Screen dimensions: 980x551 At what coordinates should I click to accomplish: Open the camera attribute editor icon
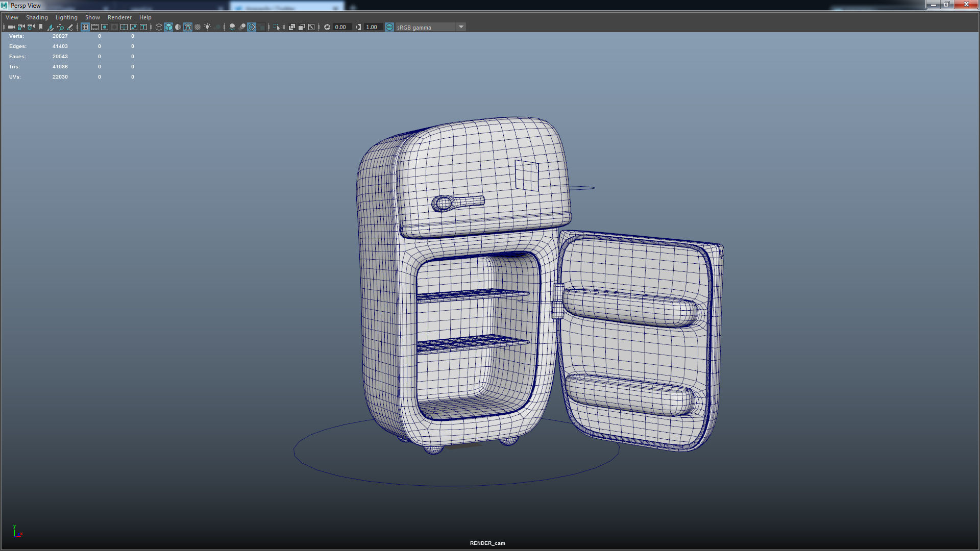click(x=31, y=27)
